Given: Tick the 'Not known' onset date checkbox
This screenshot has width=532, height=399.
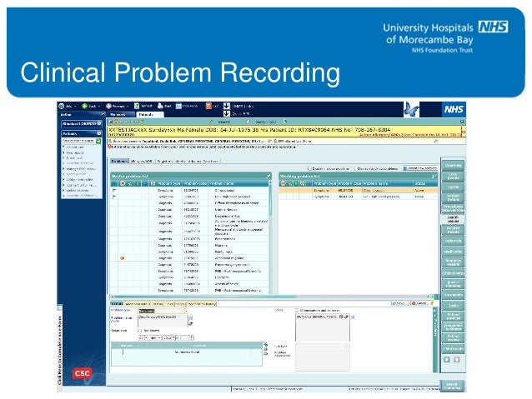Looking at the screenshot, I should [140, 330].
